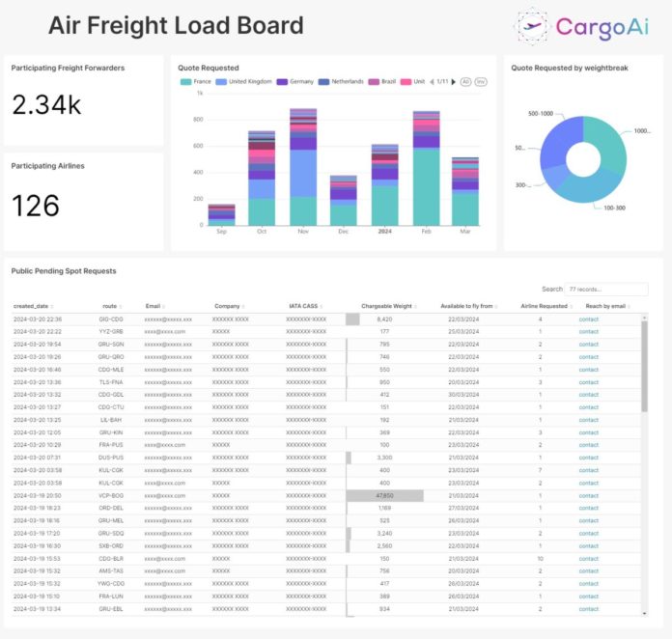Click the 'All' legend selector button

pos(465,82)
